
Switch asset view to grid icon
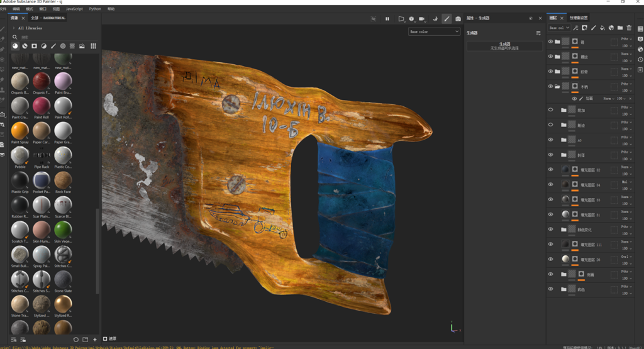tap(93, 46)
